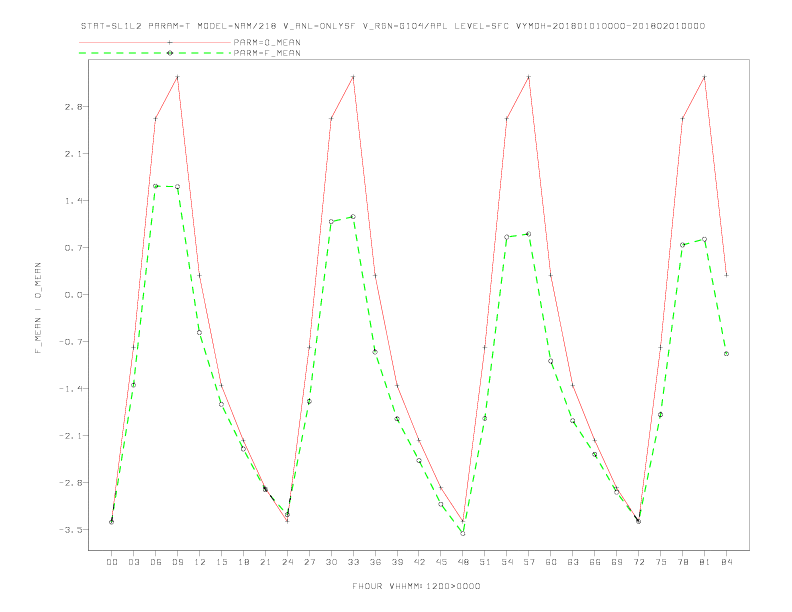Click the 15 x-axis tick label
The image size is (792, 612).
point(221,562)
